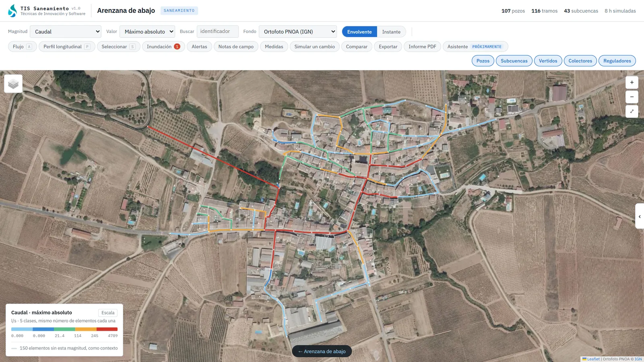Image resolution: width=644 pixels, height=362 pixels.
Task: Click the green segment of legend color bar
Action: pos(64,329)
